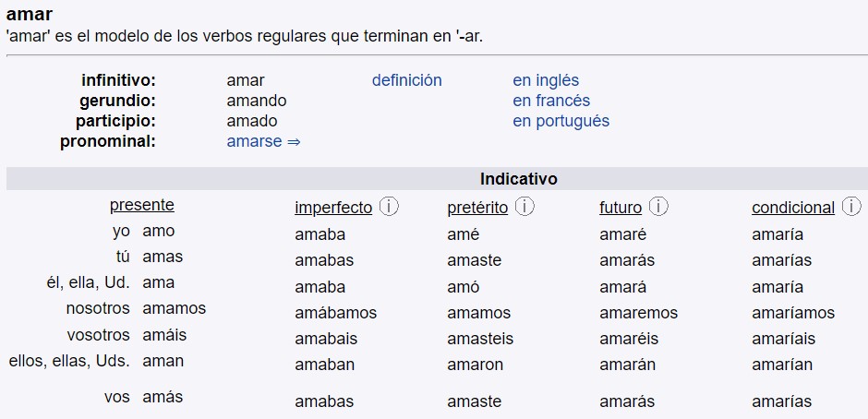Click the info icon beside condicional
Viewport: 868px width, 419px height.
[x=851, y=207]
